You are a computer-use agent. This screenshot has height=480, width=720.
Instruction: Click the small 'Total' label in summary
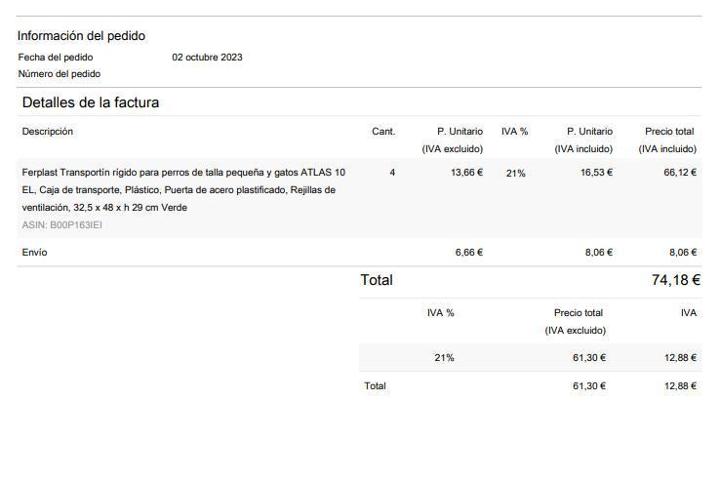[374, 385]
